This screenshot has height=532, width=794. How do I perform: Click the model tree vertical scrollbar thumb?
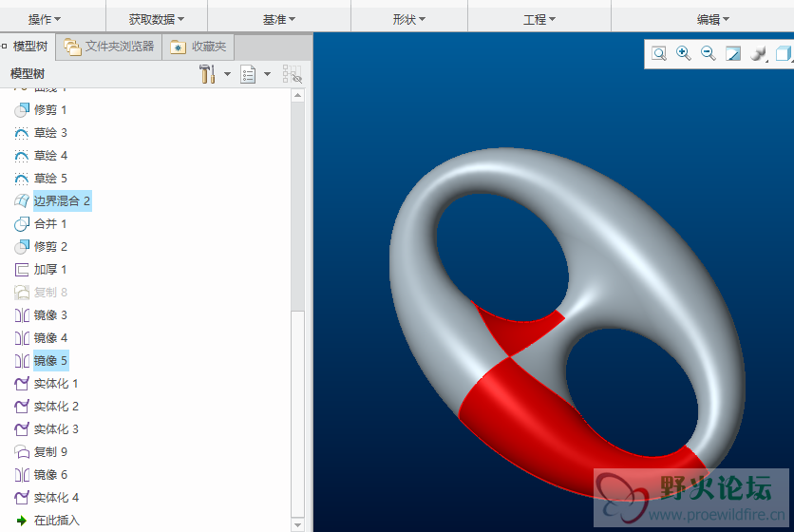point(298,413)
